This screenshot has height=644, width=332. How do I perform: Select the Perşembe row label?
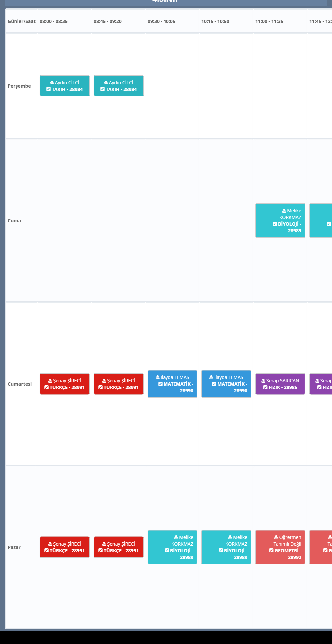19,86
